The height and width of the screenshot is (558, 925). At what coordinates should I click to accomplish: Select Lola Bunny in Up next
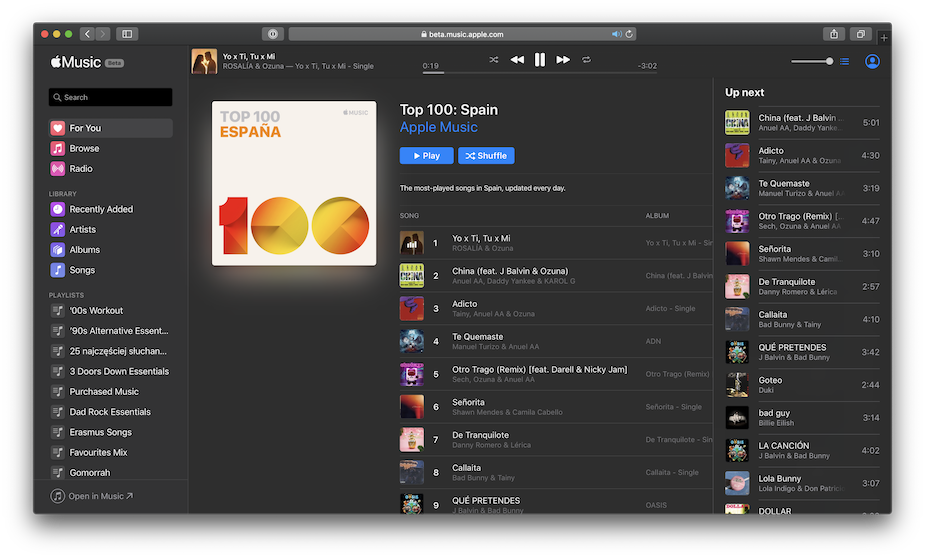[802, 483]
